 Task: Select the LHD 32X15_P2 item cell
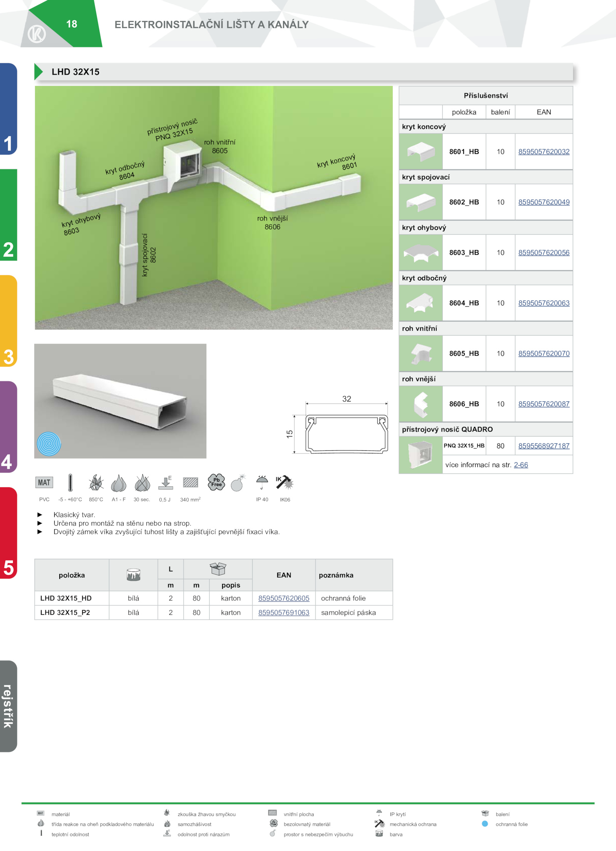tap(72, 612)
